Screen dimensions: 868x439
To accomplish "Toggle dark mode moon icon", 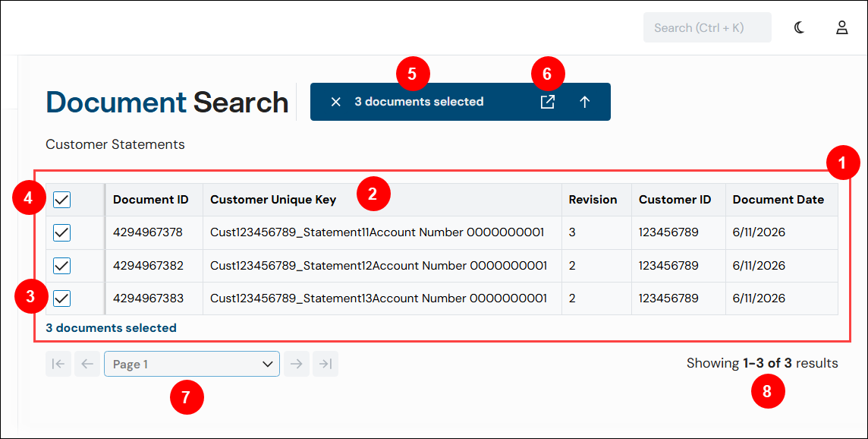I will tap(799, 27).
